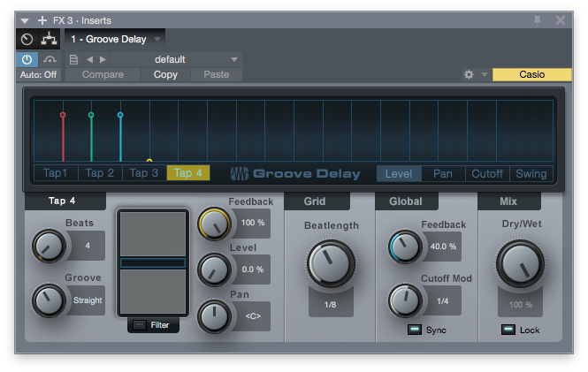
Task: Toggle the Dry/Wet Lock switch
Action: click(x=508, y=330)
